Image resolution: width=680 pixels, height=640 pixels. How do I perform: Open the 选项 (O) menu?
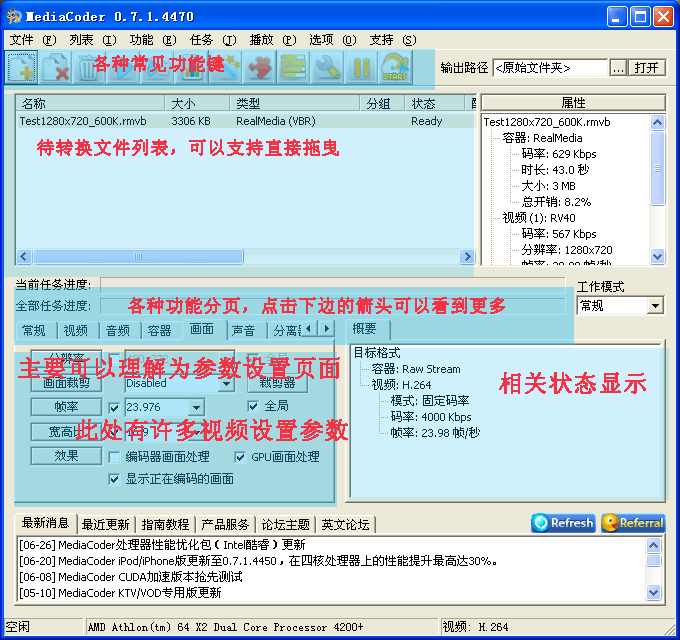(x=332, y=40)
